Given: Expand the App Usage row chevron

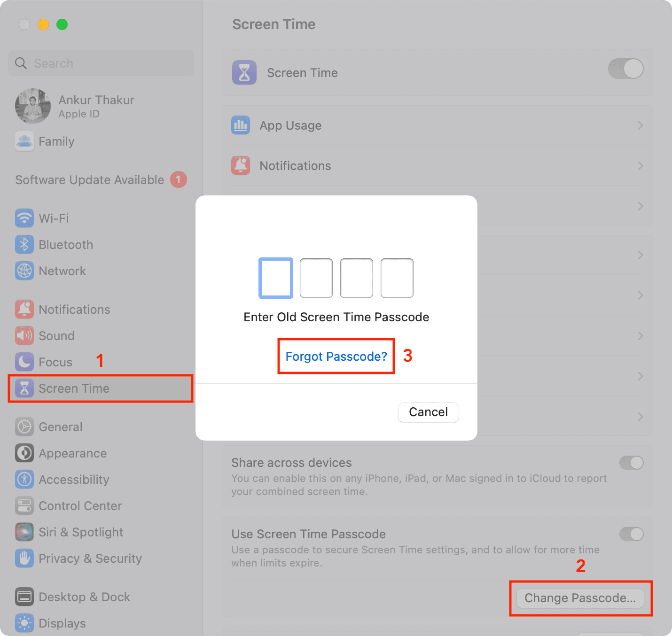Looking at the screenshot, I should pos(640,125).
